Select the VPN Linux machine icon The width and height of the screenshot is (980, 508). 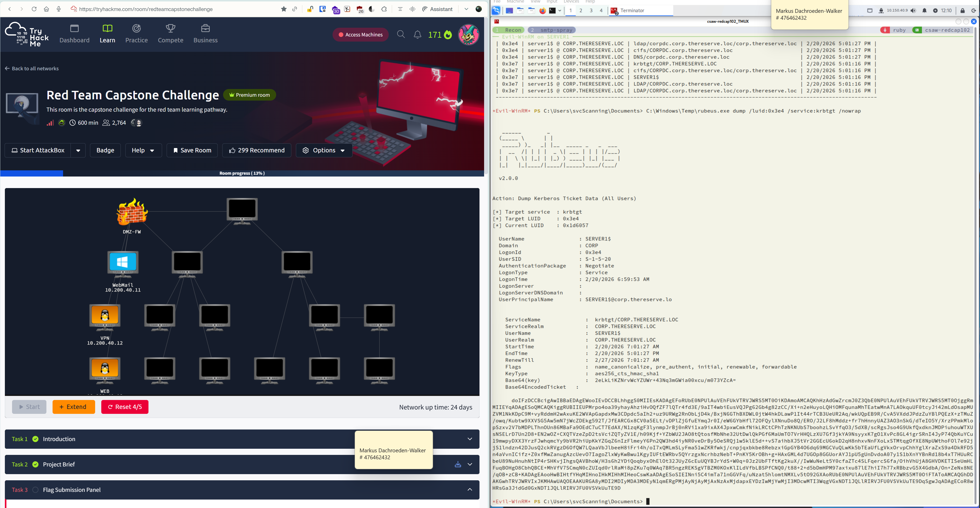point(105,316)
